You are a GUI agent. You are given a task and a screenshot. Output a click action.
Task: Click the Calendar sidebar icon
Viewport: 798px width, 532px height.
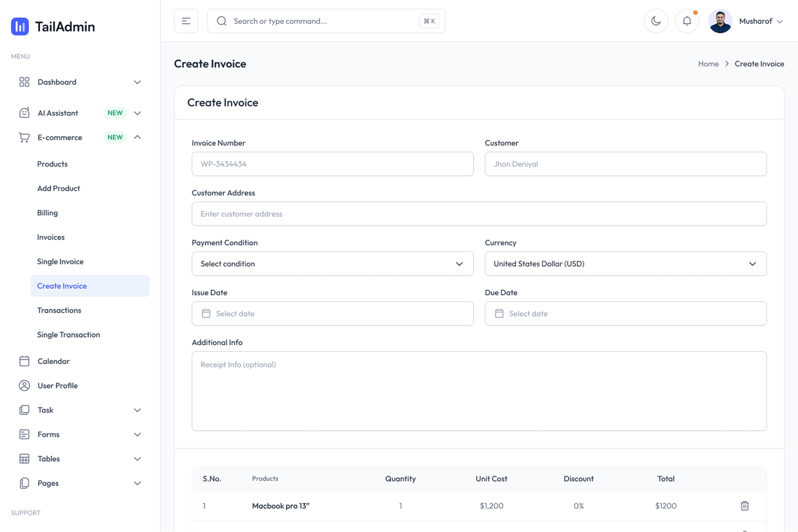click(24, 361)
